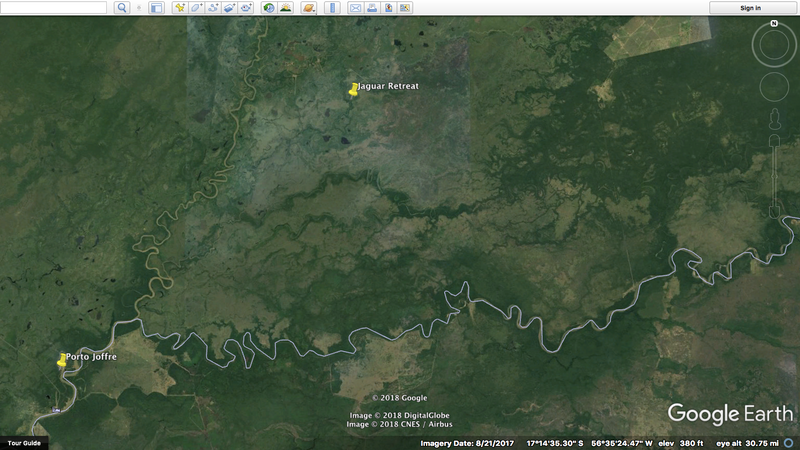Add a polygon with toolbar icon
The width and height of the screenshot is (800, 450).
[196, 8]
